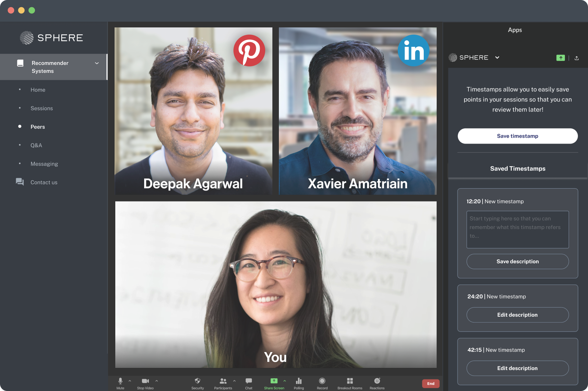
Task: Click the Sphere logo in the sidebar
Action: (x=52, y=38)
